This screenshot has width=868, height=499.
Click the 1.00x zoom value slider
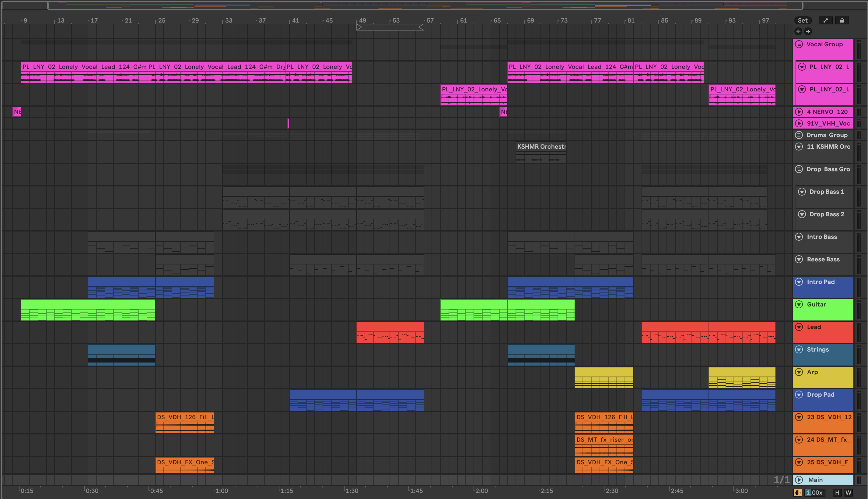click(814, 493)
